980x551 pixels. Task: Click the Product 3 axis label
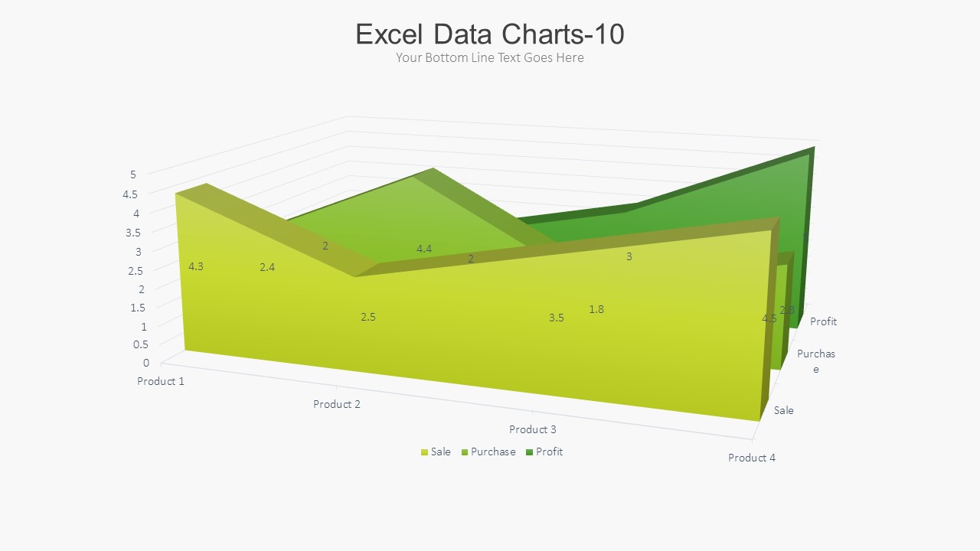click(533, 429)
